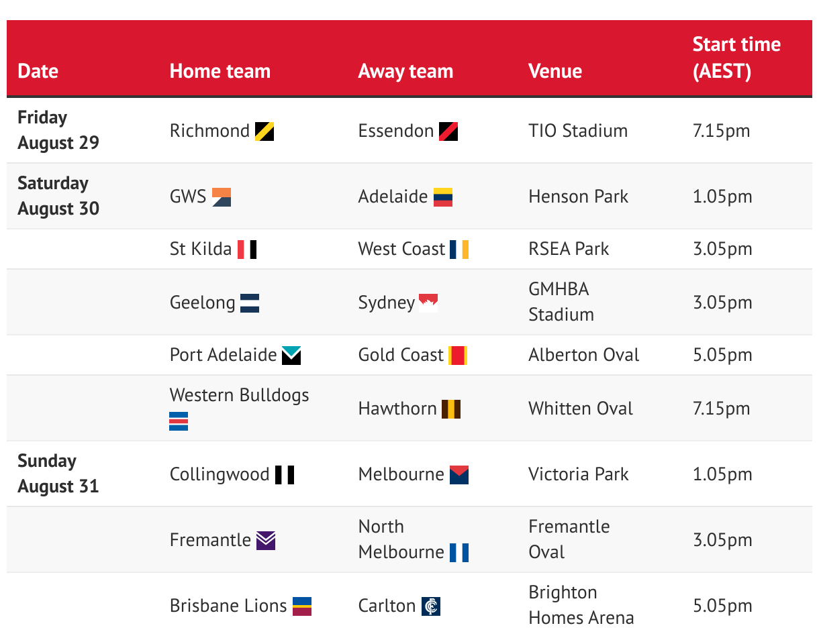Click the Fremantle purple chevron icon
Image resolution: width=819 pixels, height=644 pixels.
(266, 541)
